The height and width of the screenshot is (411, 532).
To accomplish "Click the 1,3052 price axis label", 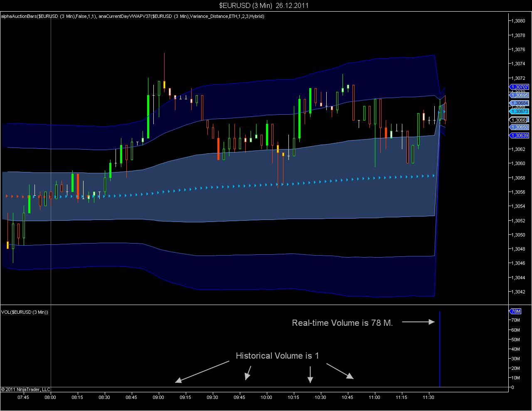I will click(x=518, y=221).
